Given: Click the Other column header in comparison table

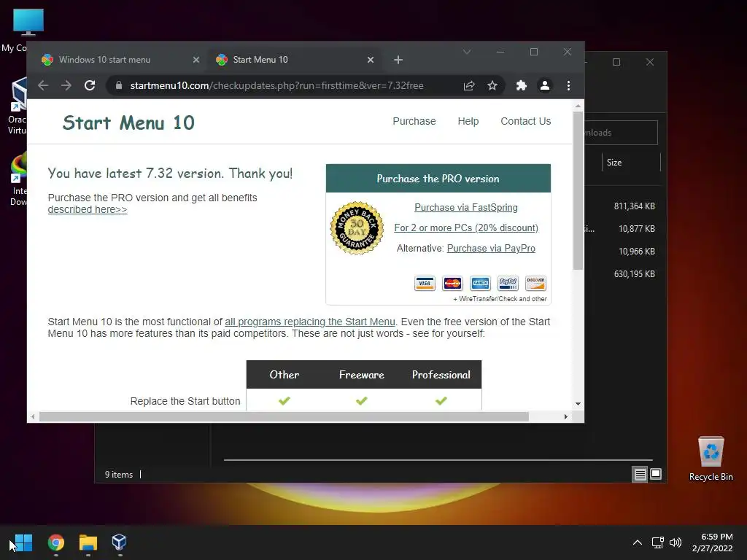Looking at the screenshot, I should pyautogui.click(x=285, y=375).
